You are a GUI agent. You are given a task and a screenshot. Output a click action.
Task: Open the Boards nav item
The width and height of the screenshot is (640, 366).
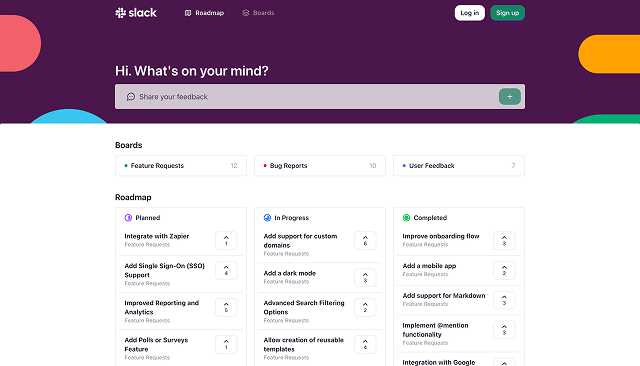coord(258,13)
